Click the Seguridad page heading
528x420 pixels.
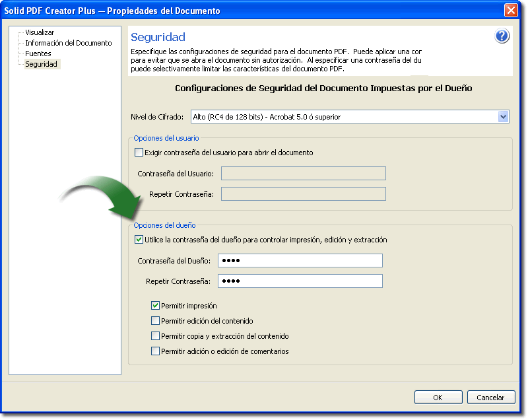158,37
